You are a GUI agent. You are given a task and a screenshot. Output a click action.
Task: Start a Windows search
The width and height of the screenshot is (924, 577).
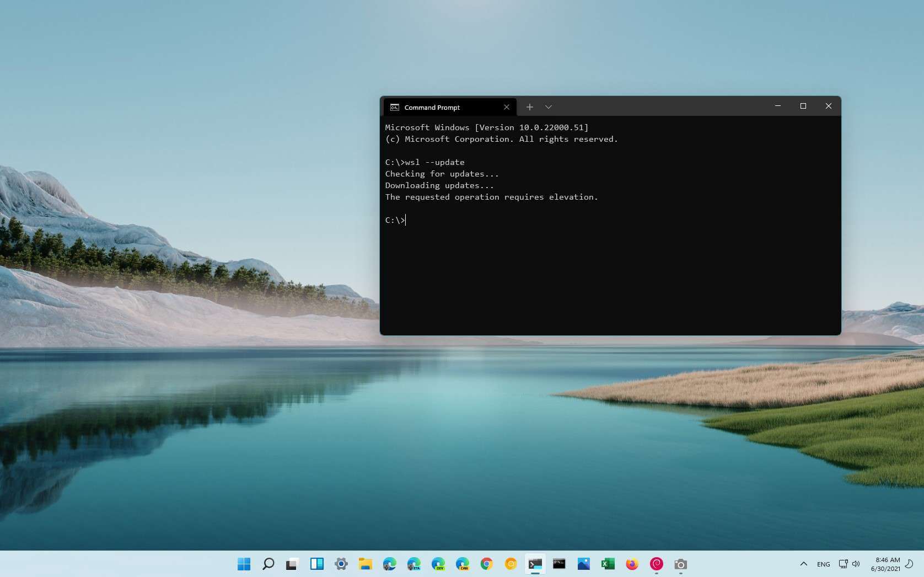pyautogui.click(x=268, y=564)
